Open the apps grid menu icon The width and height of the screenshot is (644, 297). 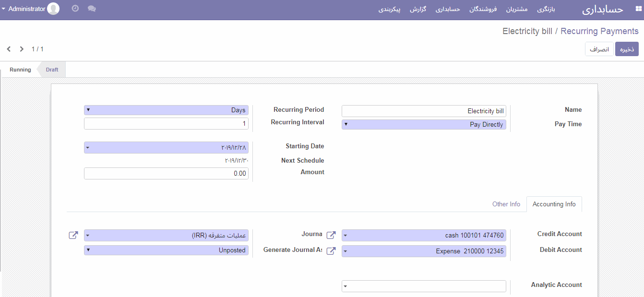click(638, 9)
